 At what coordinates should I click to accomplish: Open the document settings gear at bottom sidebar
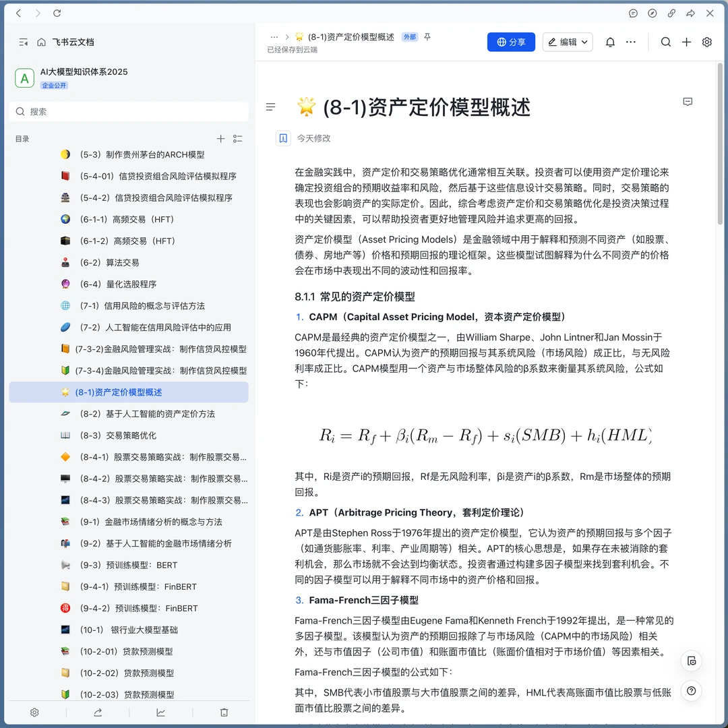pos(34,712)
